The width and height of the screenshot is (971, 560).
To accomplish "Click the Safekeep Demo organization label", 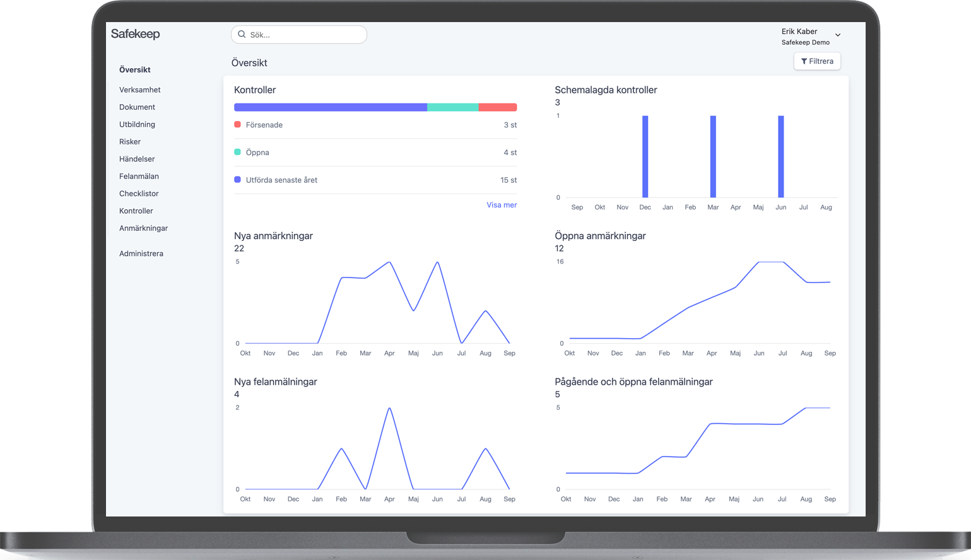I will click(x=806, y=42).
